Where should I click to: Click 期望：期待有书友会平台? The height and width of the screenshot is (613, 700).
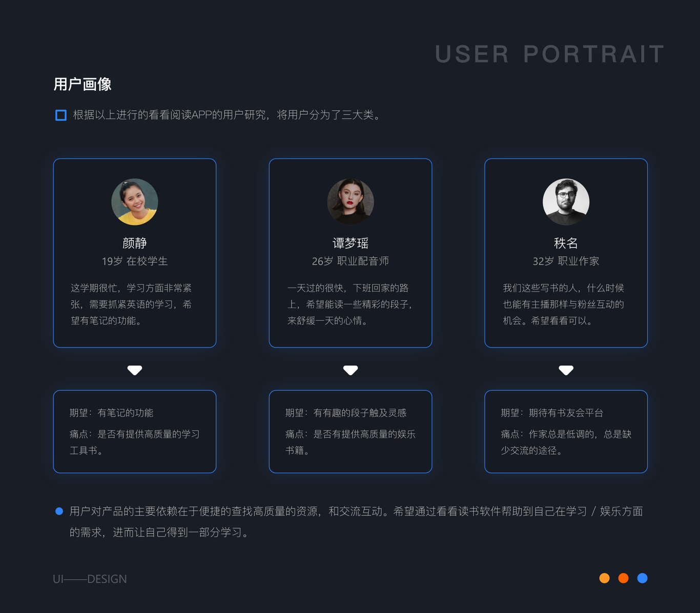[552, 413]
